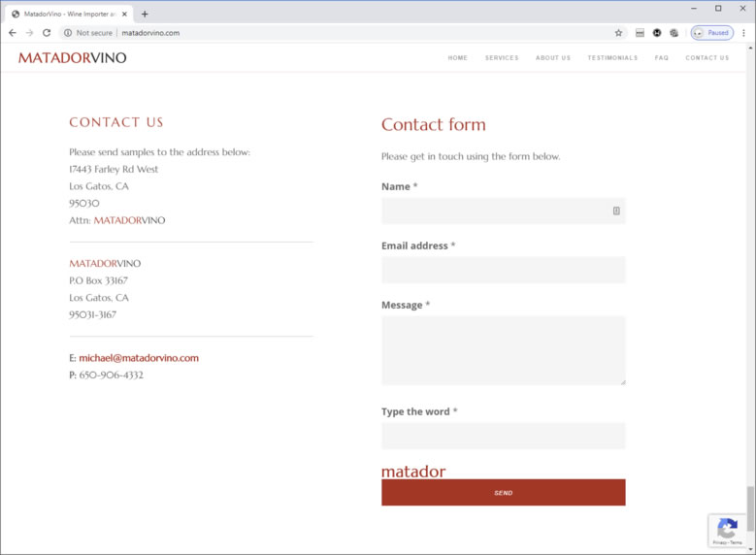Image resolution: width=756 pixels, height=555 pixels.
Task: Click the browser back arrow
Action: tap(13, 32)
